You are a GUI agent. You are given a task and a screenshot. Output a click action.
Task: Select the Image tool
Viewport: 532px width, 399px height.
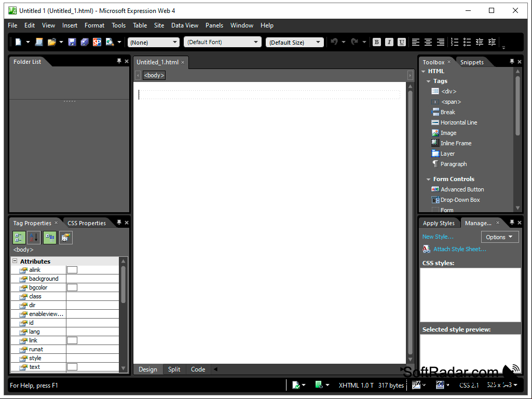click(x=444, y=133)
